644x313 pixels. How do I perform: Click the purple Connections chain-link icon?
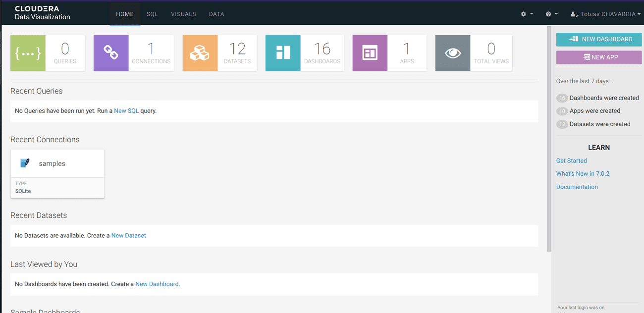[111, 53]
